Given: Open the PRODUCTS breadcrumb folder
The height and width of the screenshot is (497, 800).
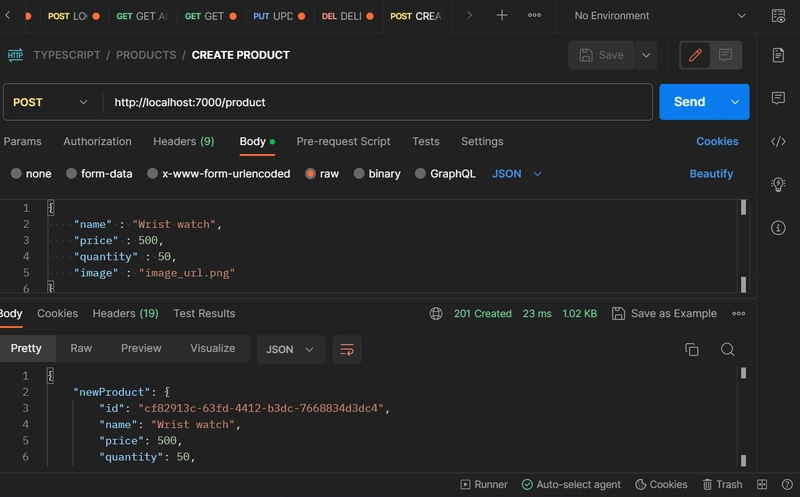Looking at the screenshot, I should pyautogui.click(x=146, y=55).
